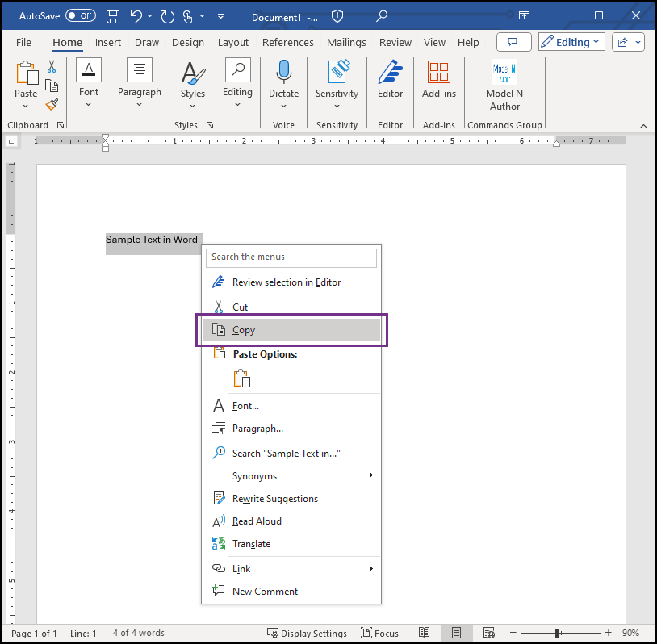Select Copy in the context menu

tap(291, 330)
